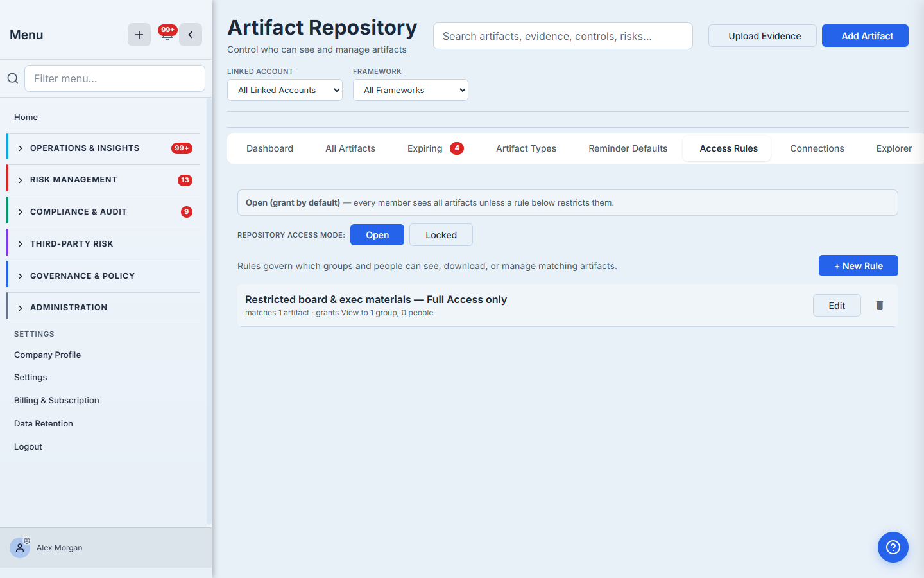This screenshot has width=924, height=578.
Task: Focus the Search artifacts input field
Action: (563, 36)
